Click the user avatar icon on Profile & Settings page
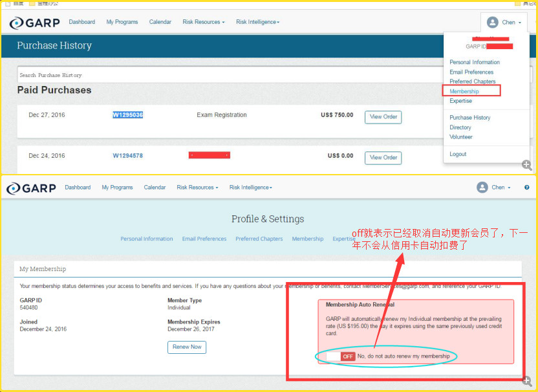 click(x=482, y=188)
